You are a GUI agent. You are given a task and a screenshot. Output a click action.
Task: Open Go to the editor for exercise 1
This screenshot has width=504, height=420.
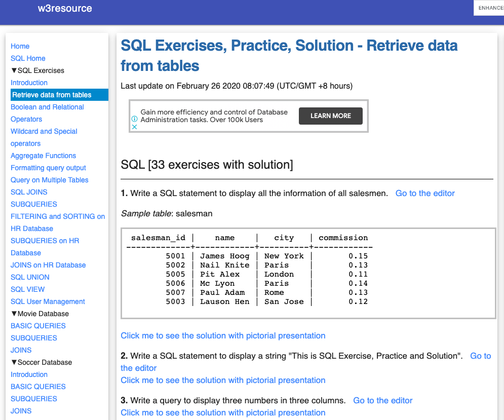[x=425, y=193]
